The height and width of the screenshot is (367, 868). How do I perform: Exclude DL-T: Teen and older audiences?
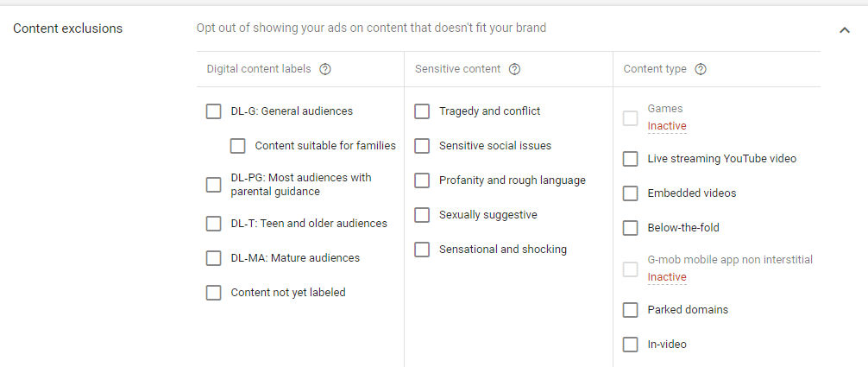[x=214, y=224]
